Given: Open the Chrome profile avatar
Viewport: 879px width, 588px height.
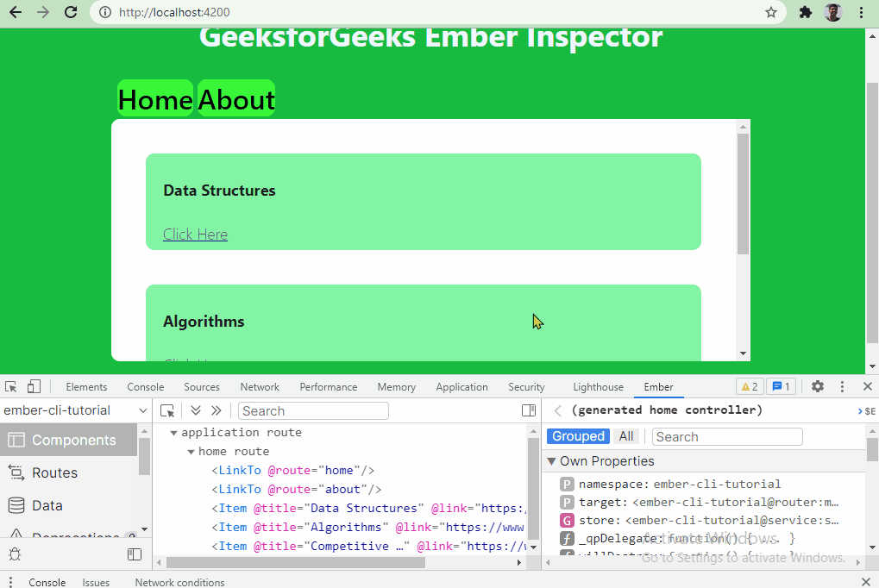Looking at the screenshot, I should [x=833, y=12].
